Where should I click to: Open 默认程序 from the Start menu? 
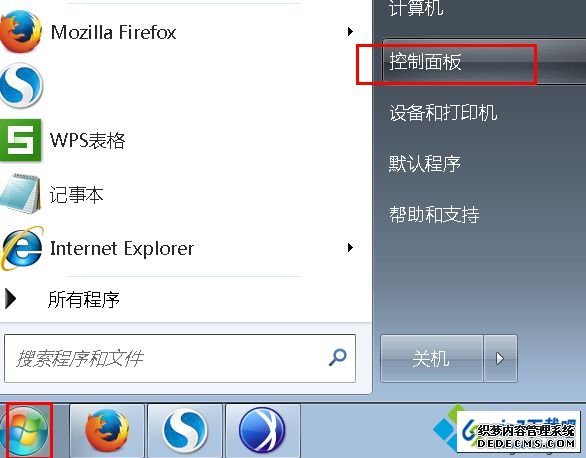(425, 164)
